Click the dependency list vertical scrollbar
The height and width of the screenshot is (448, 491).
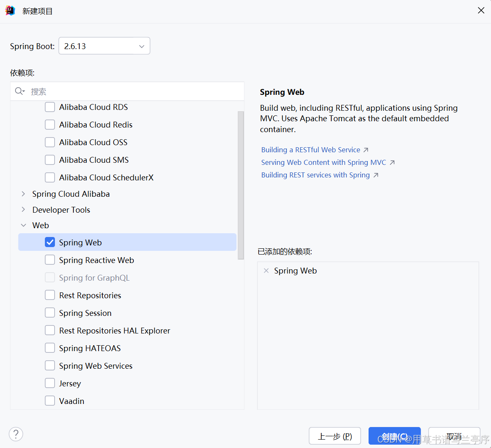point(241,185)
